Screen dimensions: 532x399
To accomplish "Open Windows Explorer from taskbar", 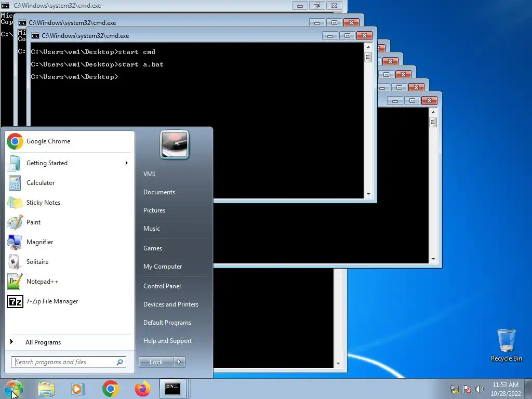I will (46, 389).
